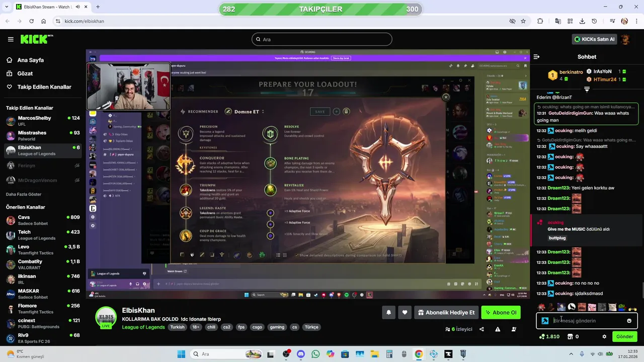The width and height of the screenshot is (644, 362).
Task: Open user profile avatar menu
Action: 625,39
